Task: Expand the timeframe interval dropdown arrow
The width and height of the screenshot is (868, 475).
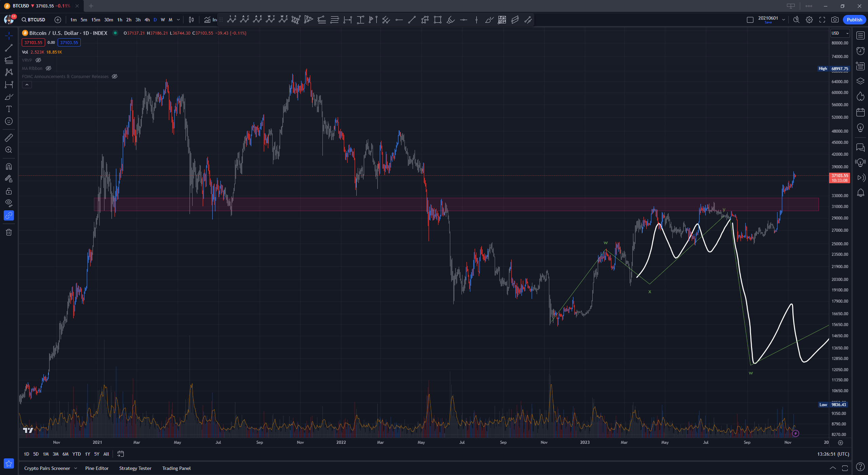Action: 178,20
